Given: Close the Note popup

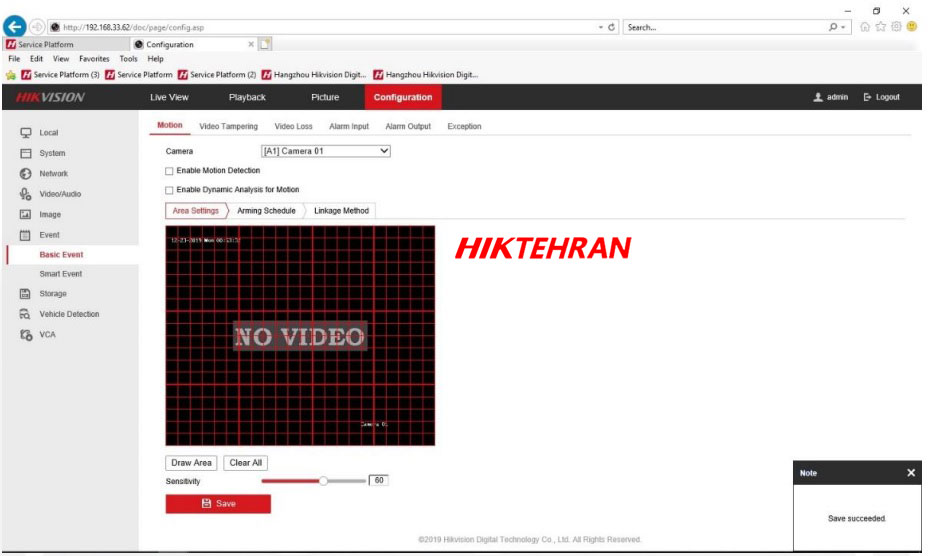Looking at the screenshot, I should 911,473.
